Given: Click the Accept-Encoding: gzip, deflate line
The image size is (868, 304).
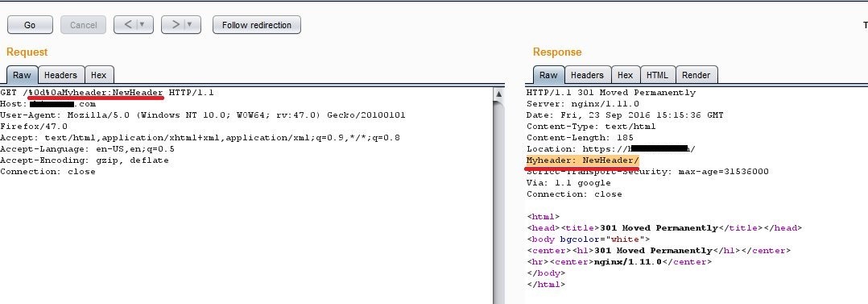Looking at the screenshot, I should pos(84,160).
